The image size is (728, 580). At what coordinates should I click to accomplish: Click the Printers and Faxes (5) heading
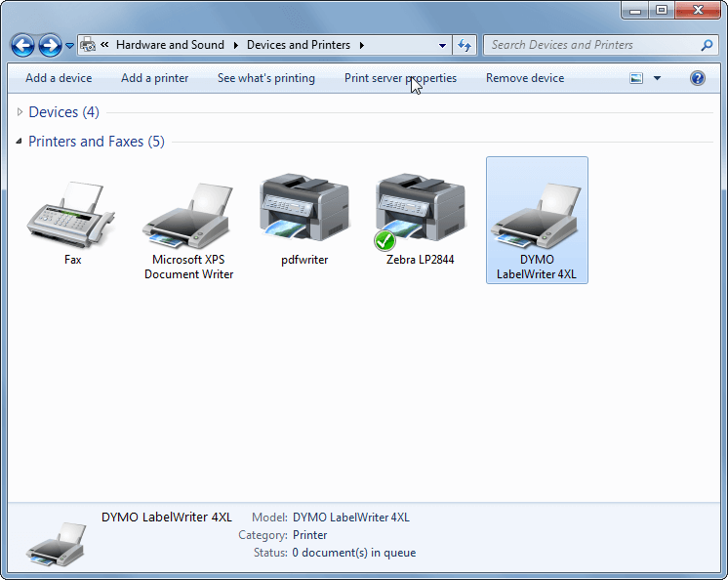pyautogui.click(x=97, y=142)
